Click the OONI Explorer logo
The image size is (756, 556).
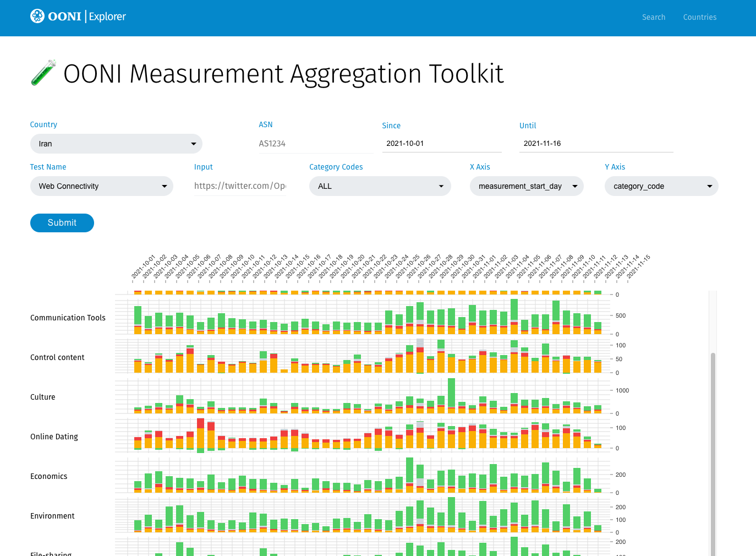(x=78, y=17)
